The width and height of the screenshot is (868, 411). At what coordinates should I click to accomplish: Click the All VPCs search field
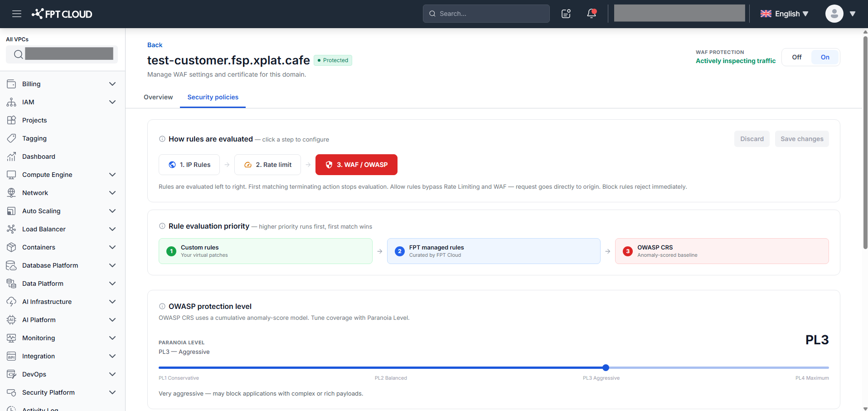(62, 54)
